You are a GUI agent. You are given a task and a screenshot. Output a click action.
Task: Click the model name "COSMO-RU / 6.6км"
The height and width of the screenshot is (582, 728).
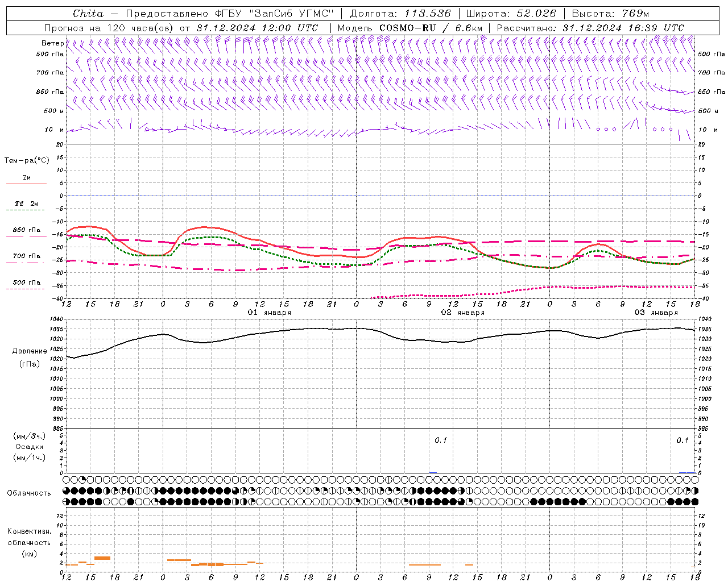pyautogui.click(x=431, y=28)
